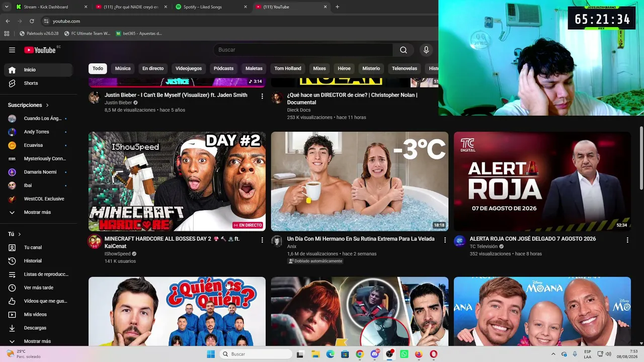Click the search magnifier button
This screenshot has width=644, height=362.
(404, 50)
